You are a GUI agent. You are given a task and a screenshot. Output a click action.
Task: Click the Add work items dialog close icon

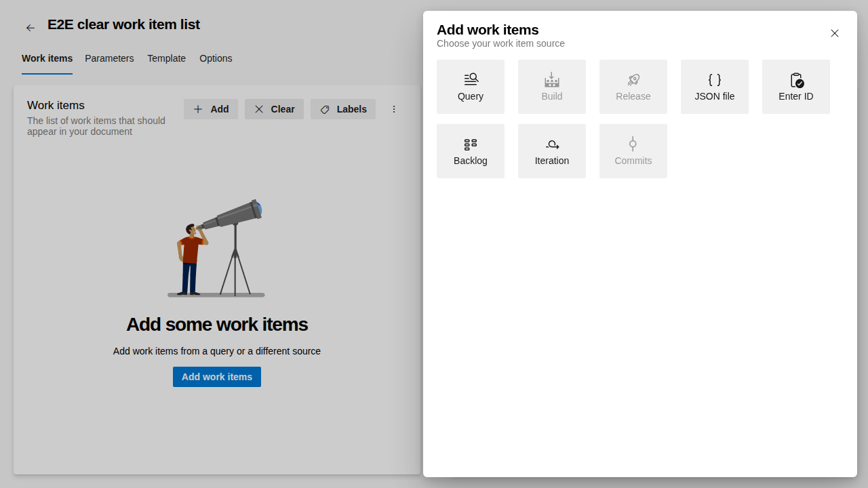point(834,33)
